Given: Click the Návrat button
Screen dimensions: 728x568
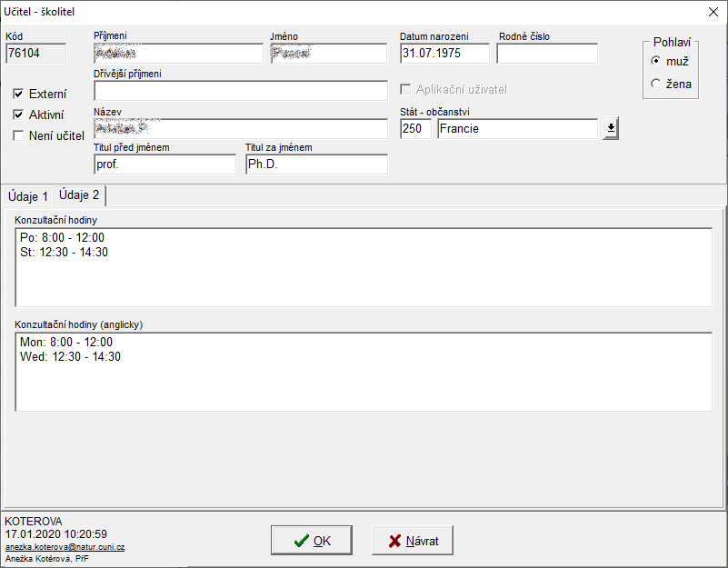Looking at the screenshot, I should (413, 541).
